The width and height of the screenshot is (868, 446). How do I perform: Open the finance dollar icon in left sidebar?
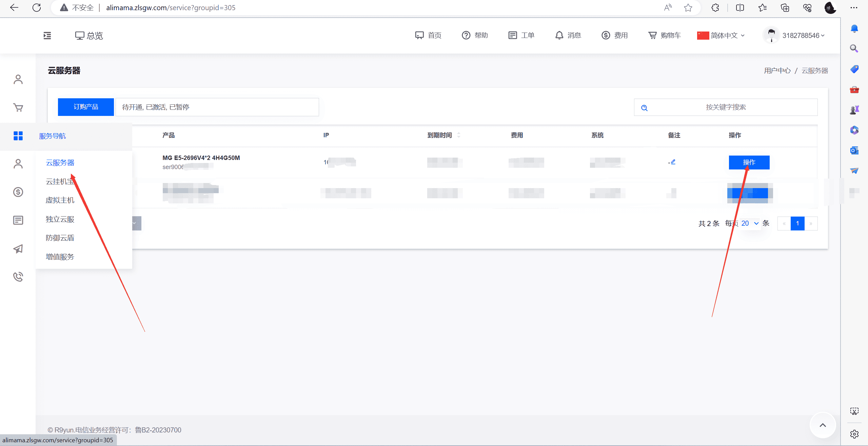click(18, 192)
